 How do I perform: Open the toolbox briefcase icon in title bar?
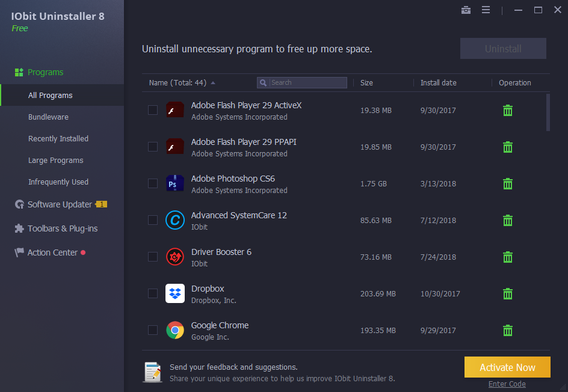(466, 10)
